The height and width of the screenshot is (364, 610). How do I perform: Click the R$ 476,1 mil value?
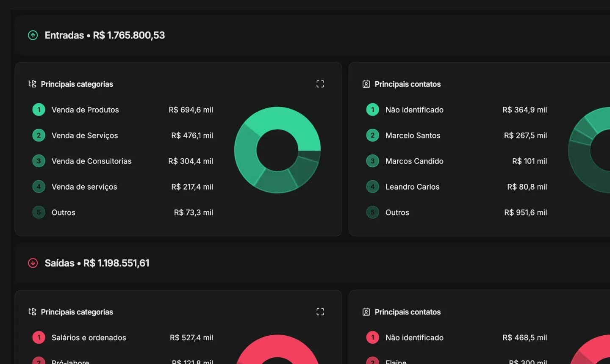[192, 135]
